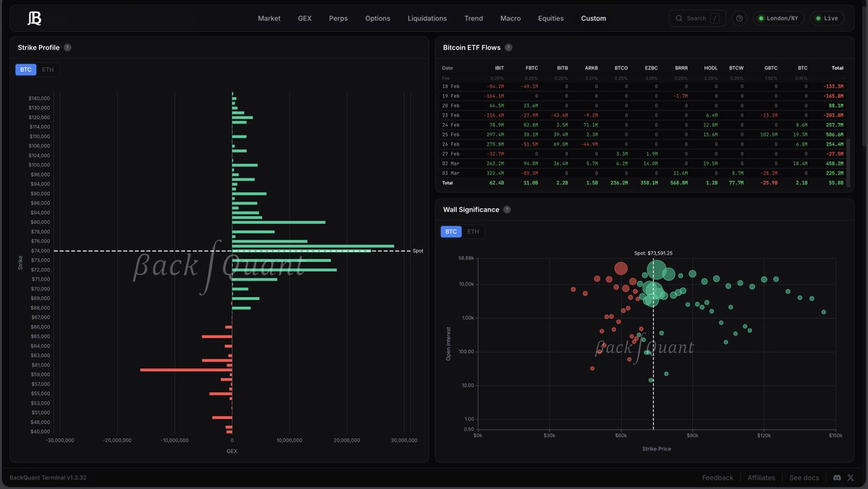Toggle the Live status indicator
The height and width of the screenshot is (489, 868).
827,18
